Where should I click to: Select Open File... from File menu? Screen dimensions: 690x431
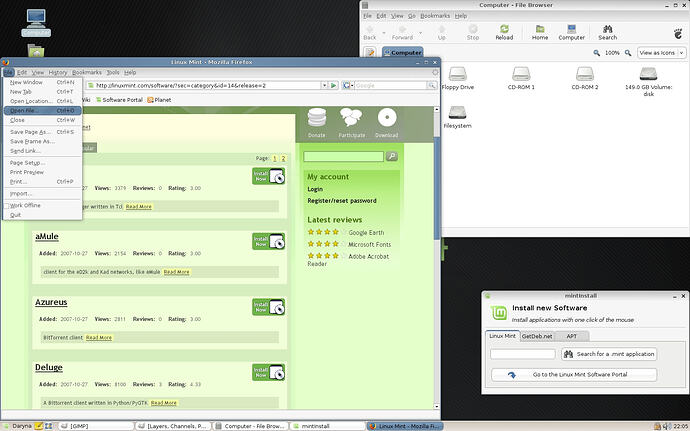[24, 111]
